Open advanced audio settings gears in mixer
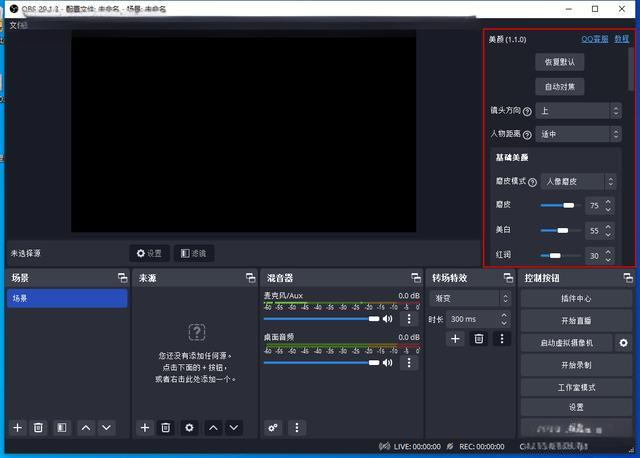 (x=273, y=427)
